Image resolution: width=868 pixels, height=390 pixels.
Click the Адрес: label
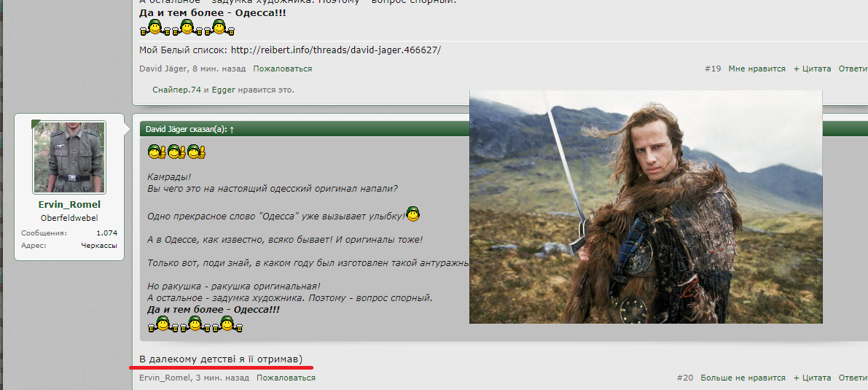click(34, 246)
